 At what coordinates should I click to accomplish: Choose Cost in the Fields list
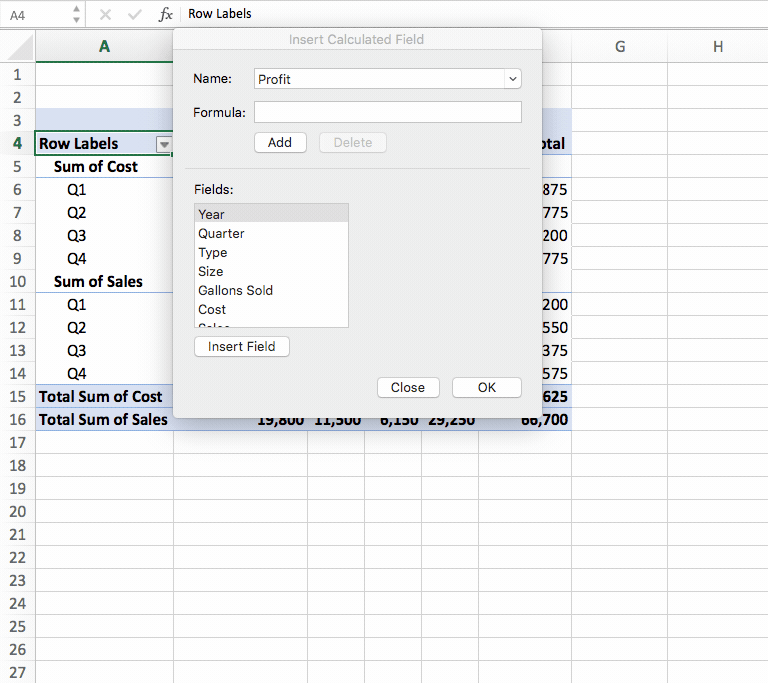212,309
